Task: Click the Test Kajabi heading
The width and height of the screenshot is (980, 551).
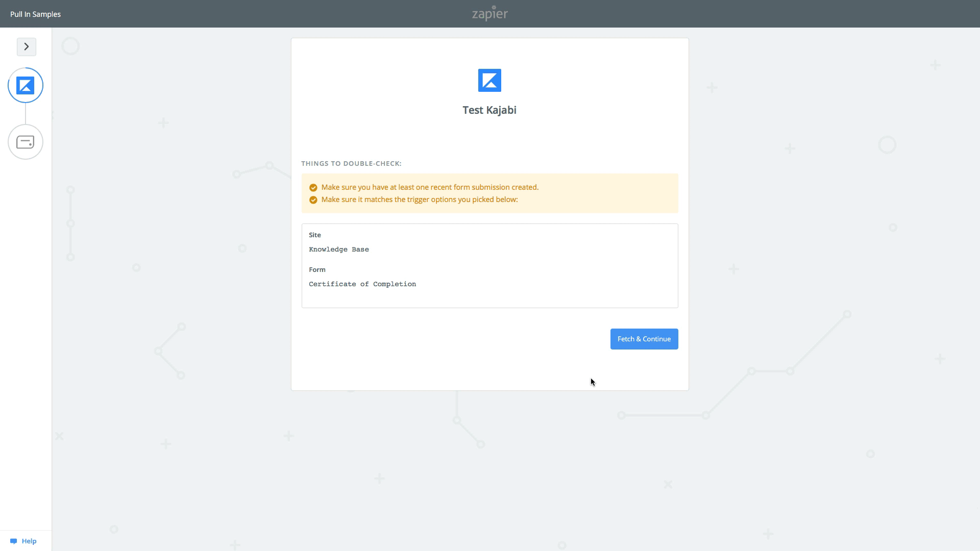Action: click(489, 110)
